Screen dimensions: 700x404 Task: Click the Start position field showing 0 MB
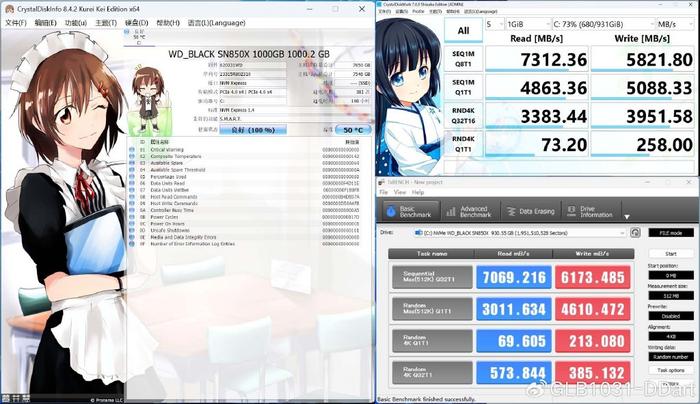pos(671,275)
